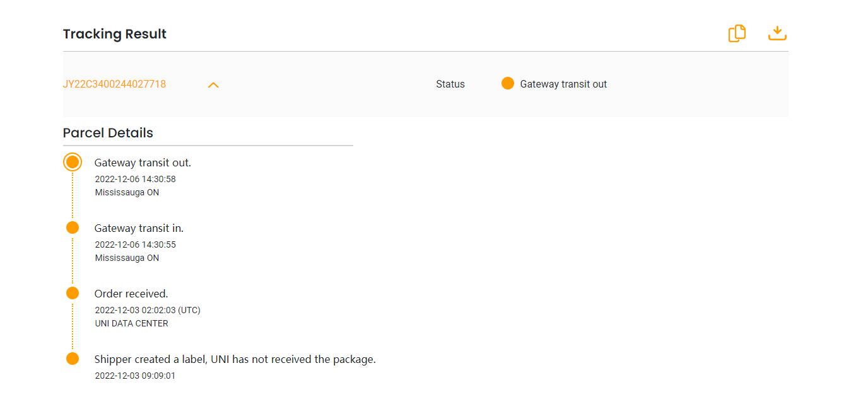Click the orange status indicator dot

(x=508, y=84)
